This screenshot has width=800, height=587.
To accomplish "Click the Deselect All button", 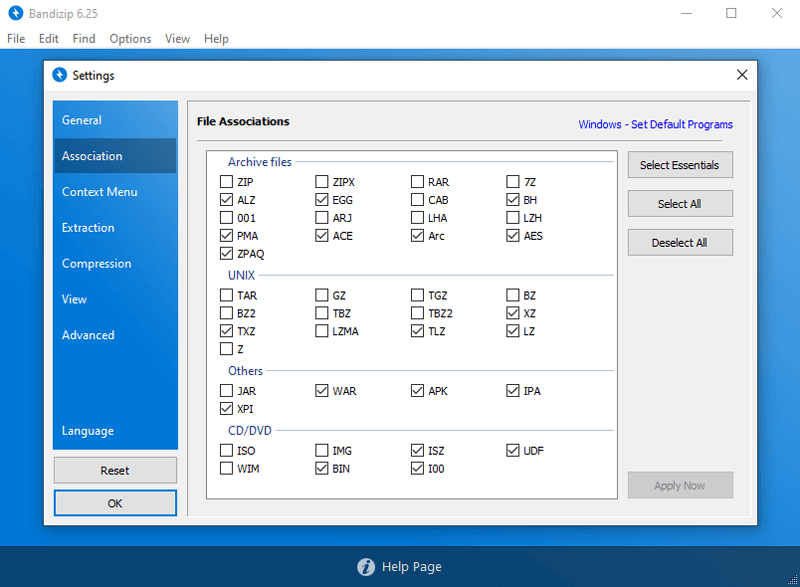I will [680, 243].
